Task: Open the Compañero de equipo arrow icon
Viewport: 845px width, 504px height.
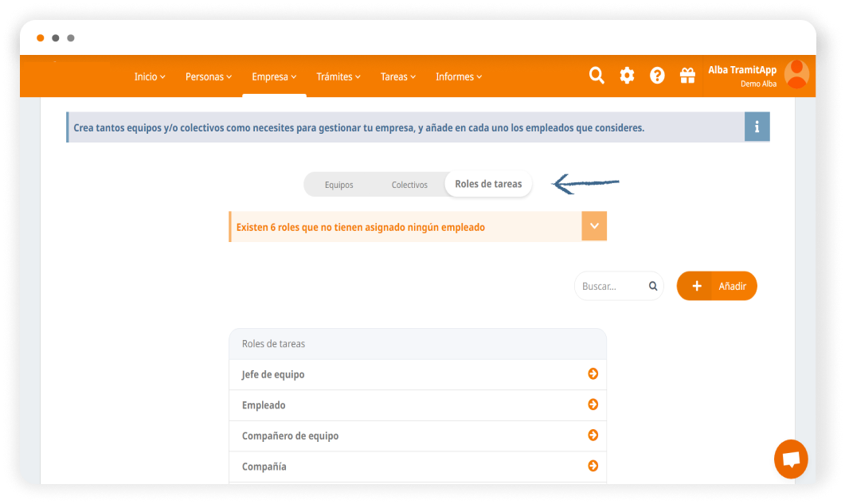Action: 593,436
